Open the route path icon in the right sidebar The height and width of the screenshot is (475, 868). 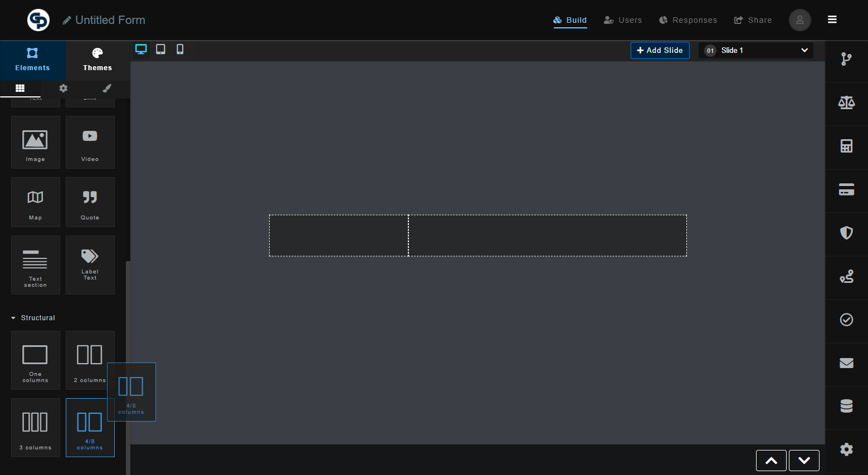[846, 276]
